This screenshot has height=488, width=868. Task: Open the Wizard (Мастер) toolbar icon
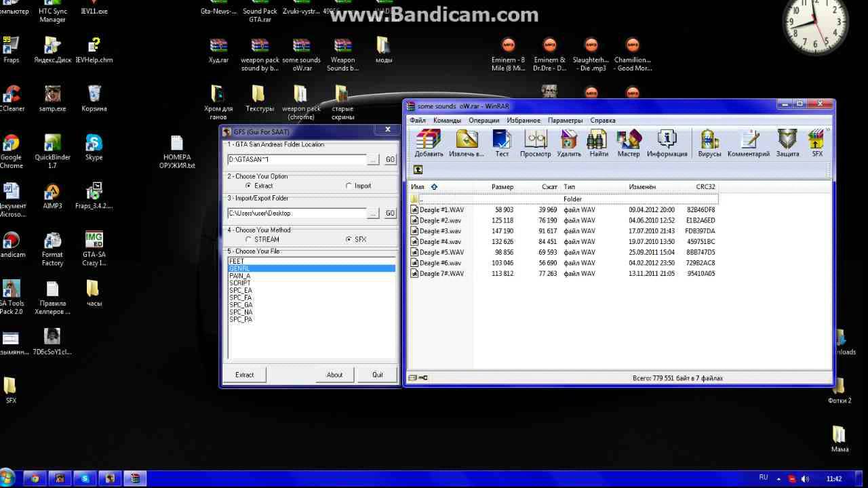(629, 144)
